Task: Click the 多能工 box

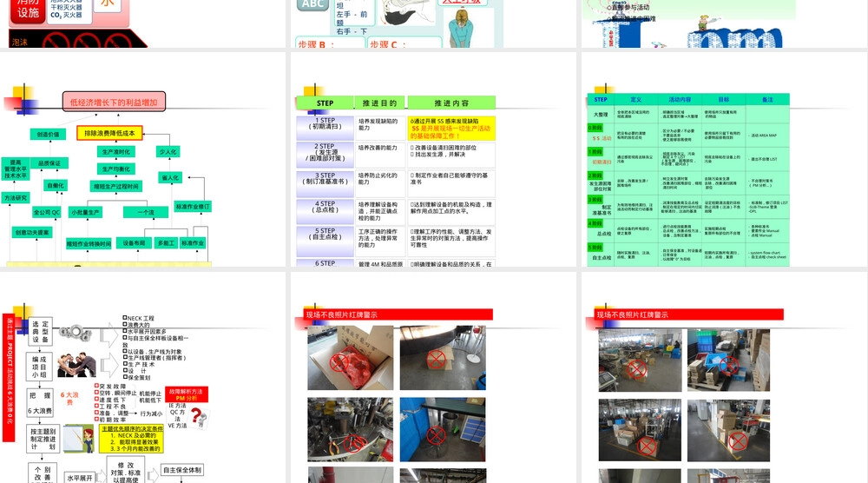Action: pyautogui.click(x=166, y=243)
